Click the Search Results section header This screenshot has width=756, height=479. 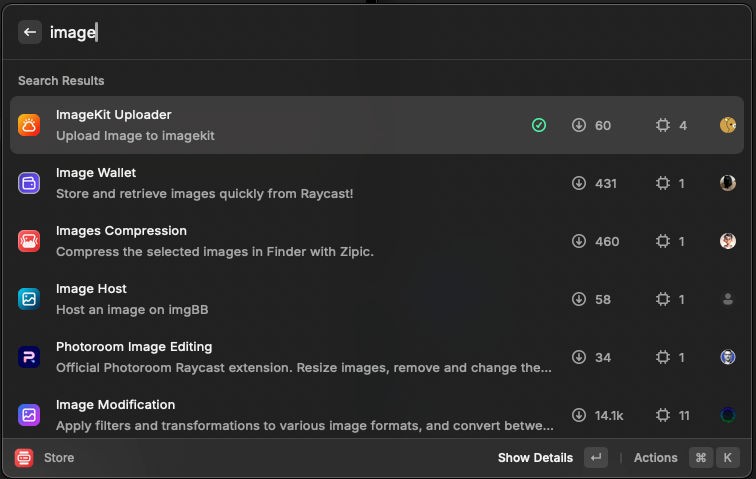click(x=61, y=81)
